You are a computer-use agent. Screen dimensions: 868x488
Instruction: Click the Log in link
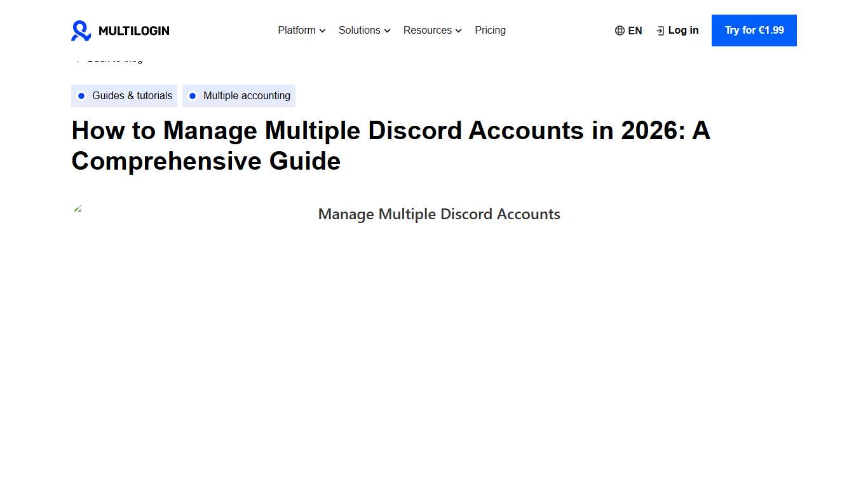pyautogui.click(x=683, y=30)
